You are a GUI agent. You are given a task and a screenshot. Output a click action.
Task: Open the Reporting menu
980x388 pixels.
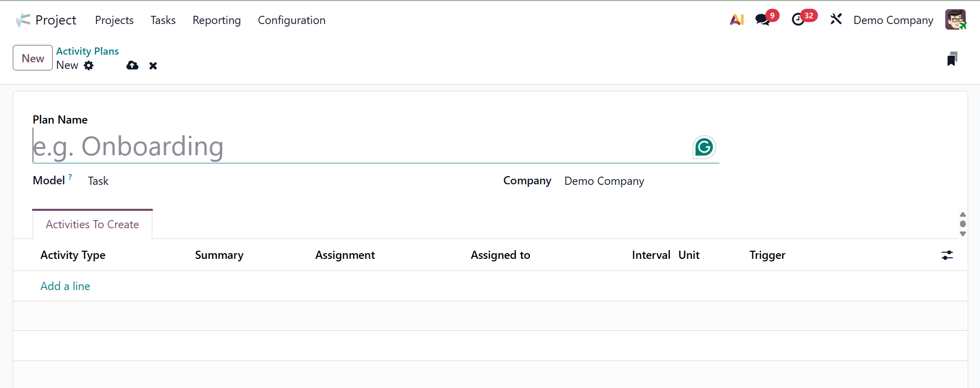pyautogui.click(x=217, y=20)
